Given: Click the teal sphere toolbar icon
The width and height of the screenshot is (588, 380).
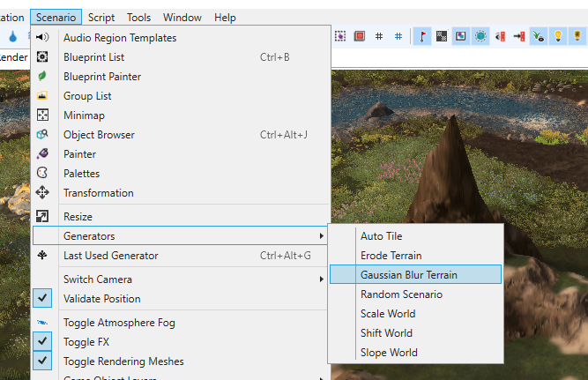Looking at the screenshot, I should pyautogui.click(x=480, y=36).
